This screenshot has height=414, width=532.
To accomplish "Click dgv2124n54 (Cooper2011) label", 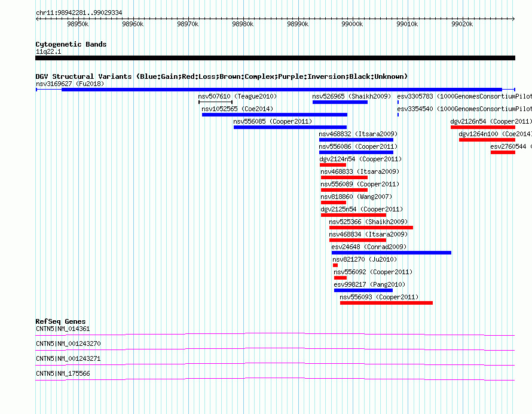I will pos(360,159).
